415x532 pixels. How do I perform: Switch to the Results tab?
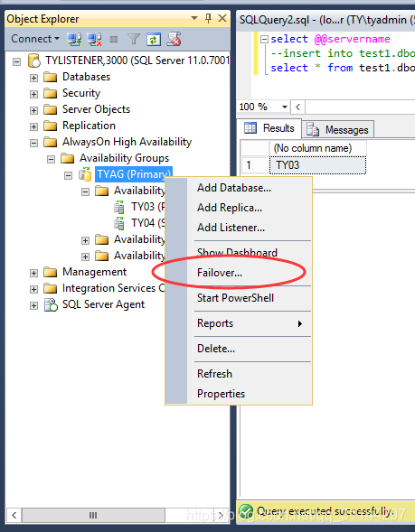(x=269, y=128)
